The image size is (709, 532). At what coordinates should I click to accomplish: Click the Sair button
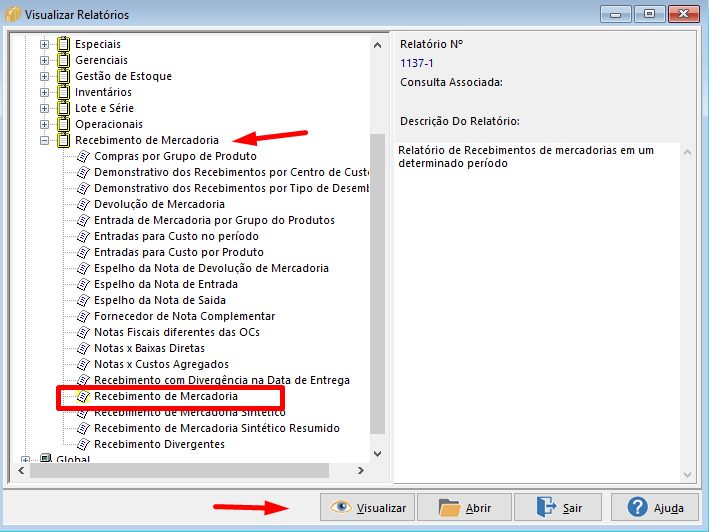[558, 507]
